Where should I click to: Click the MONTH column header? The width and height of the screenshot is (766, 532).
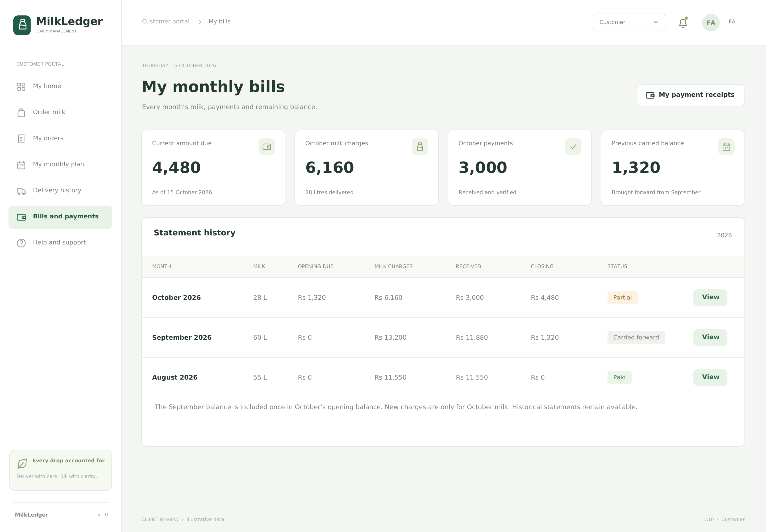tap(162, 266)
